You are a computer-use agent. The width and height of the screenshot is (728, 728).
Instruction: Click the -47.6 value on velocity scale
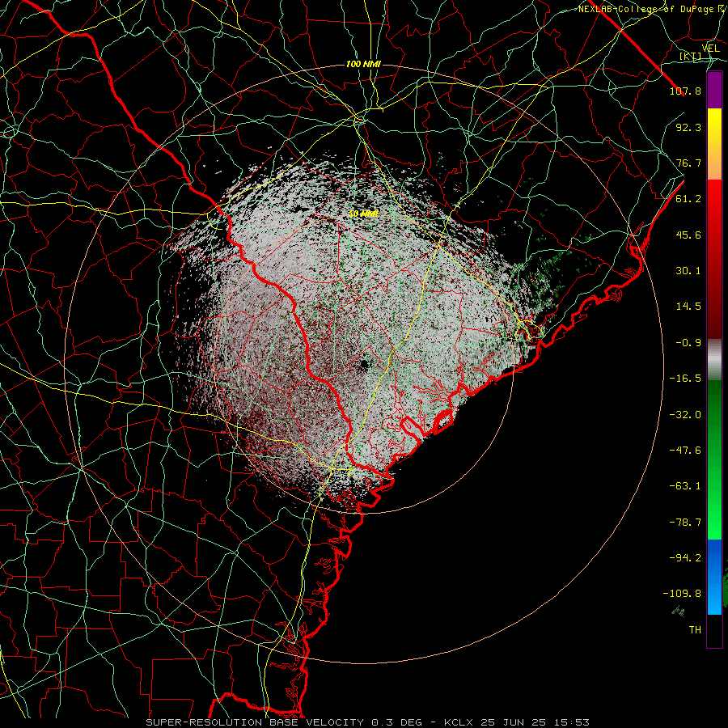click(x=685, y=451)
